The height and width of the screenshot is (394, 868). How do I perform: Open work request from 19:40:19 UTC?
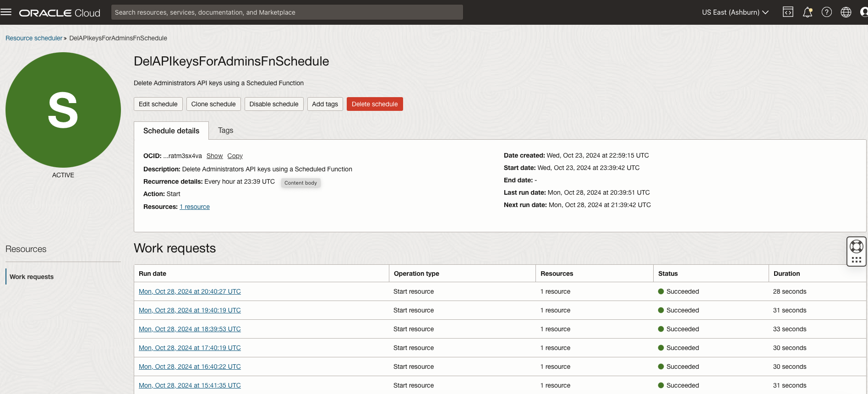(x=190, y=310)
